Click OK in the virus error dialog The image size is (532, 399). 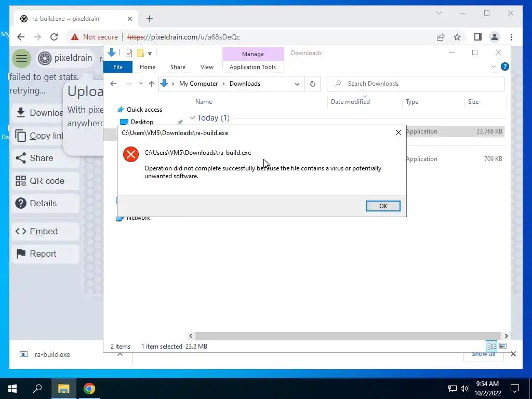point(383,206)
